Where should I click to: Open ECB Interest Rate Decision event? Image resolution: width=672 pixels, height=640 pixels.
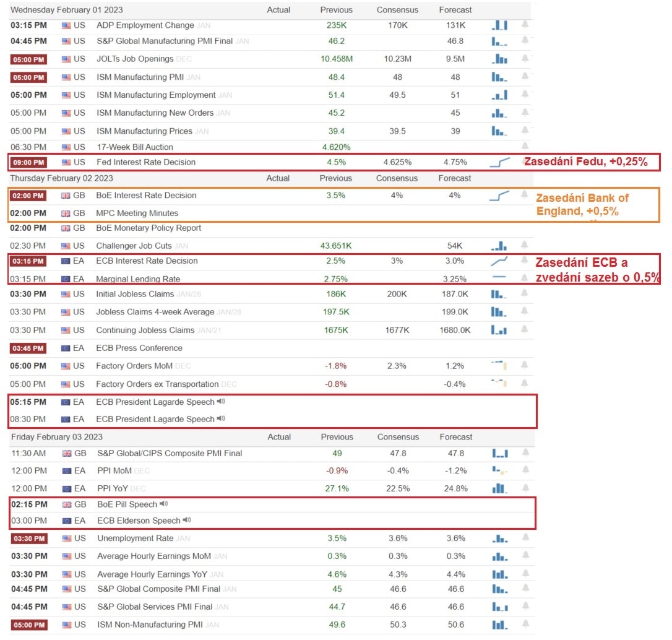coord(147,261)
